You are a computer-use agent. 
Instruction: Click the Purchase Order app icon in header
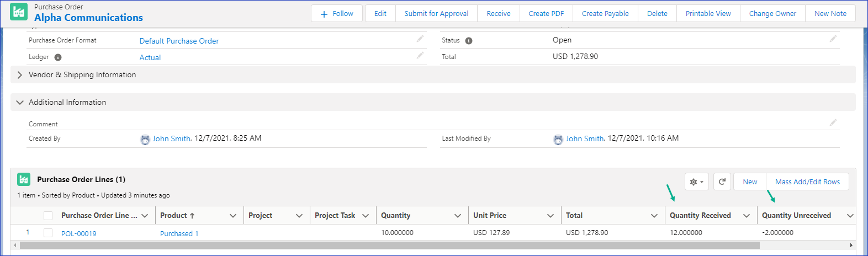pyautogui.click(x=19, y=12)
